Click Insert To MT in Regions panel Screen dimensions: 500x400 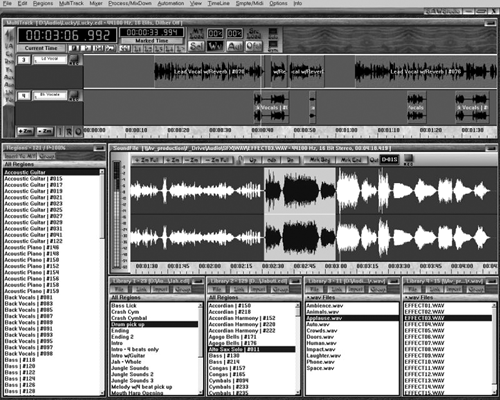20,156
